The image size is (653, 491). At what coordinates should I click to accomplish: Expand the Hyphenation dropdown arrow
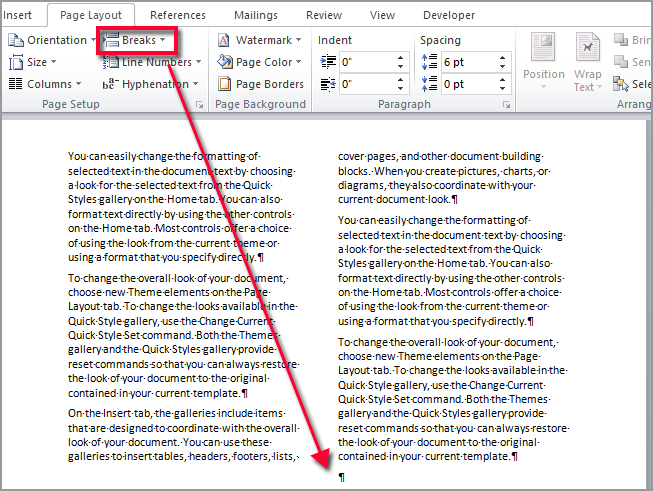coord(195,84)
